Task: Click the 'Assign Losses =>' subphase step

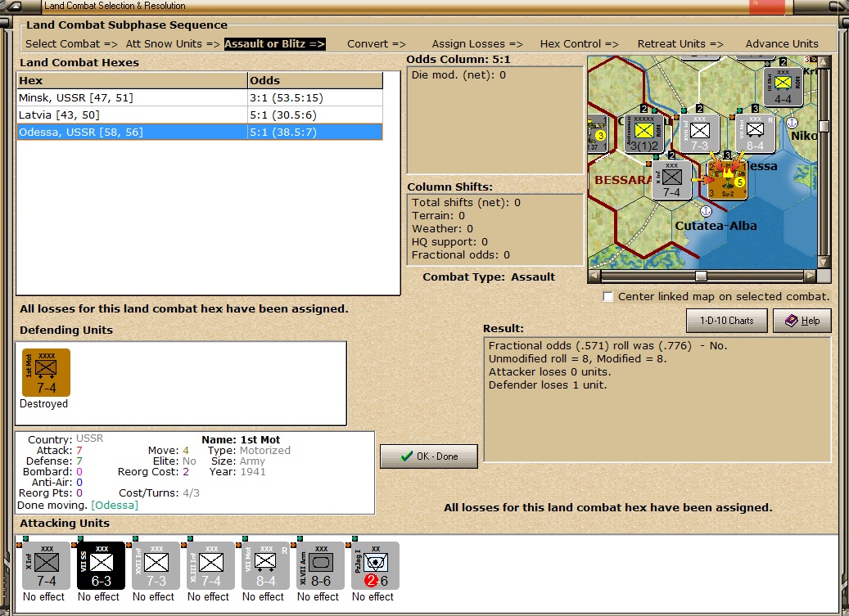Action: point(477,44)
